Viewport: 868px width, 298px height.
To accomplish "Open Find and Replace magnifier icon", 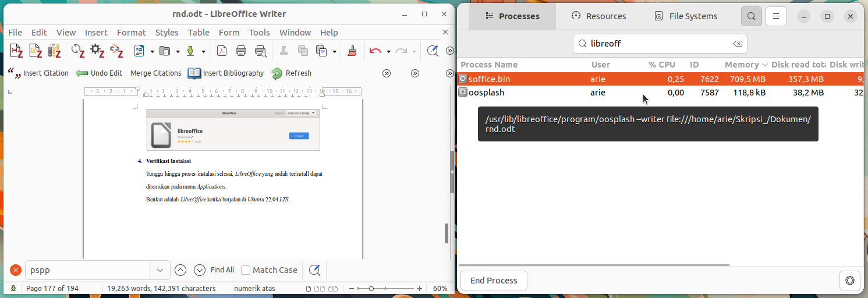I will (433, 51).
